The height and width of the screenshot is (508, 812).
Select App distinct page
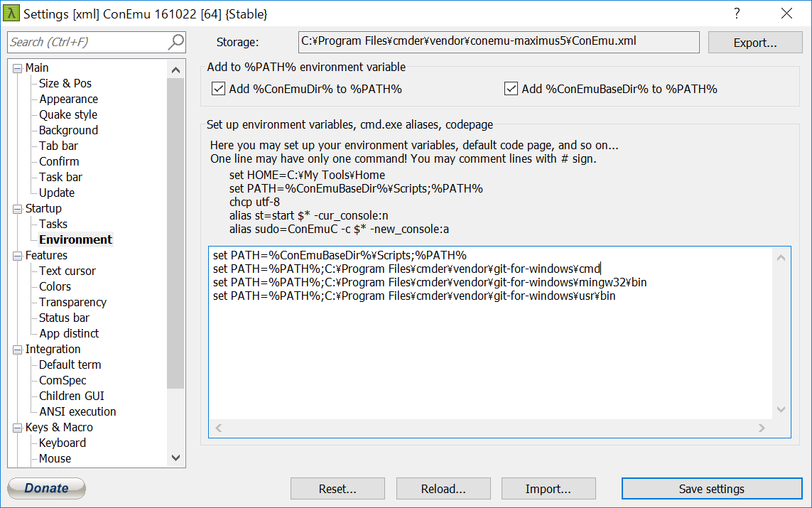69,333
